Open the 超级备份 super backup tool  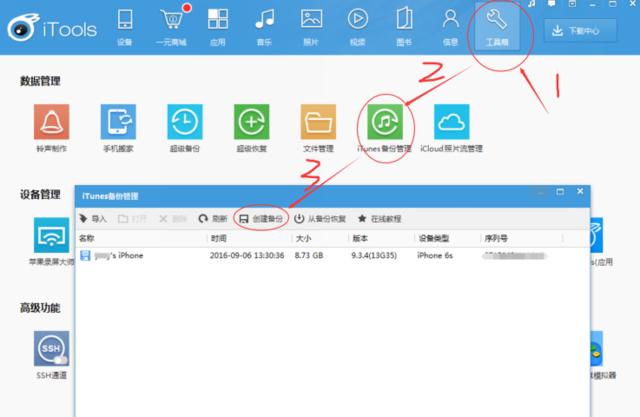pos(185,128)
